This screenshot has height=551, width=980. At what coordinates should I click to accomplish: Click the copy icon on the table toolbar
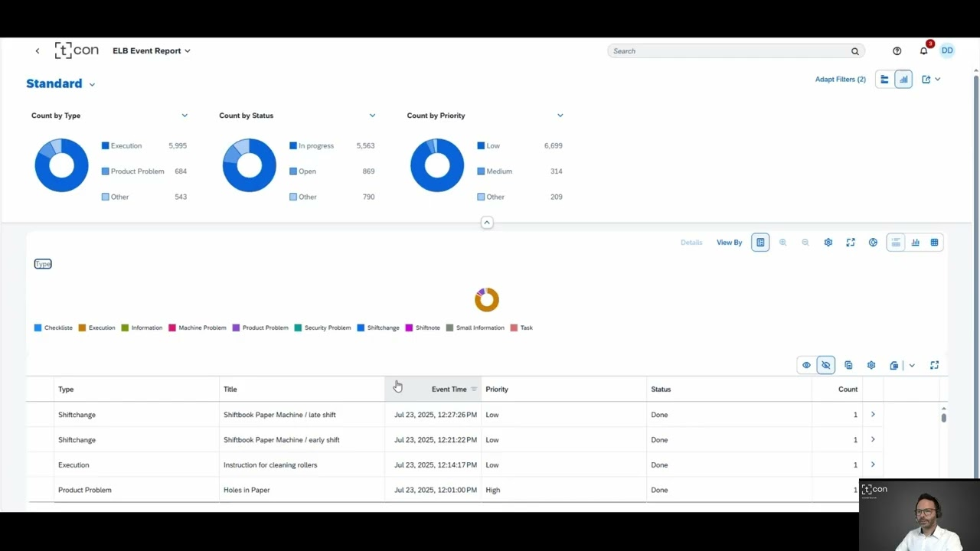(848, 365)
